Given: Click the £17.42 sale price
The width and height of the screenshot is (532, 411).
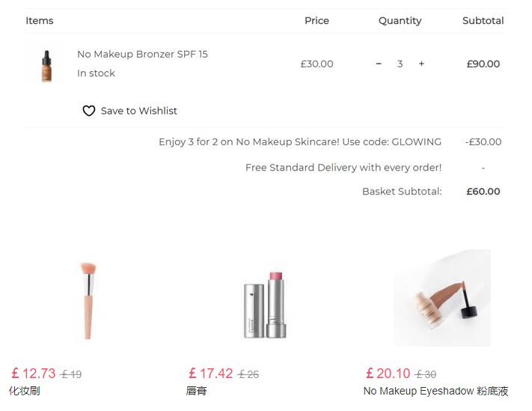Looking at the screenshot, I should 211,374.
